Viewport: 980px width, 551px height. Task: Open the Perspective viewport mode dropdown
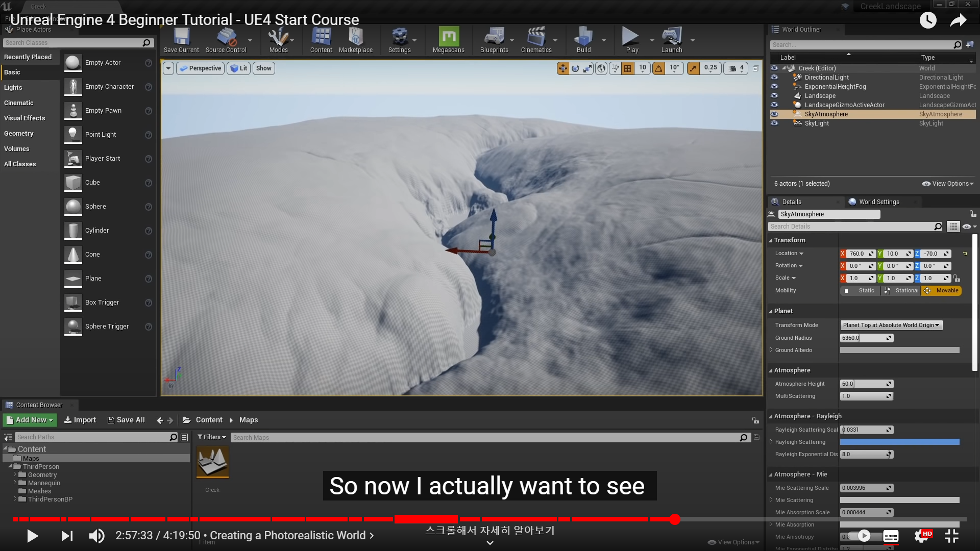click(x=200, y=68)
